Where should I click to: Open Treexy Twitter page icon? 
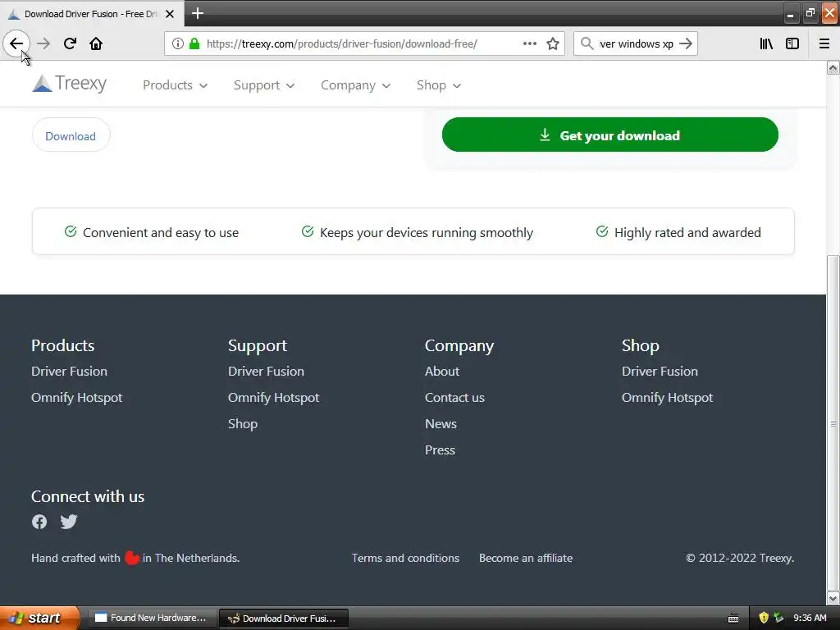(x=69, y=521)
